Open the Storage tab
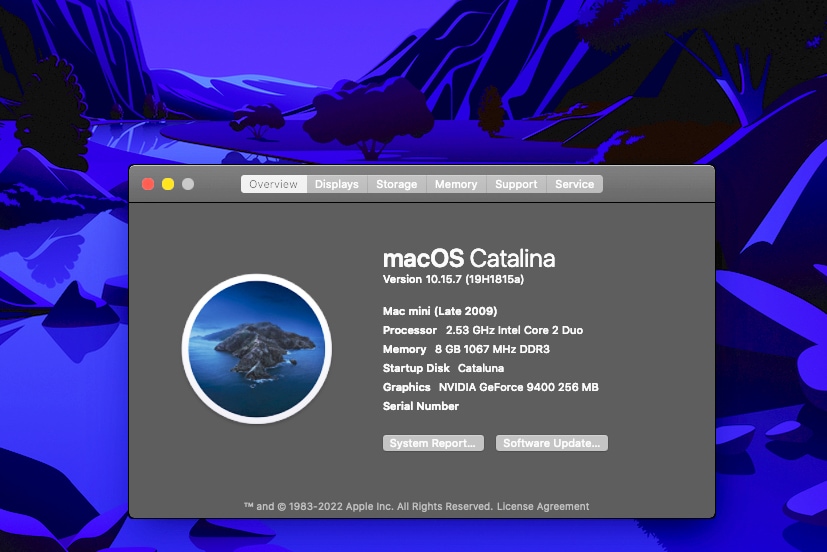The height and width of the screenshot is (552, 827). point(397,184)
